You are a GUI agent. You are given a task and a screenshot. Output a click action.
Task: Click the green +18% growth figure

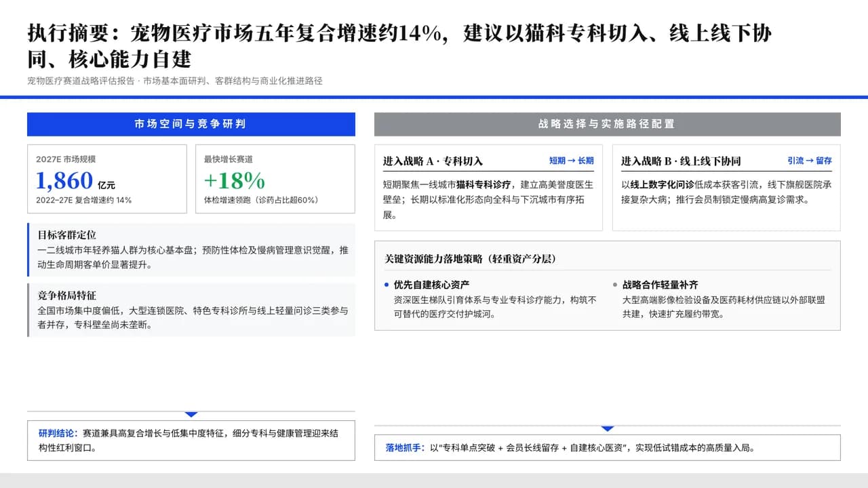pyautogui.click(x=235, y=180)
